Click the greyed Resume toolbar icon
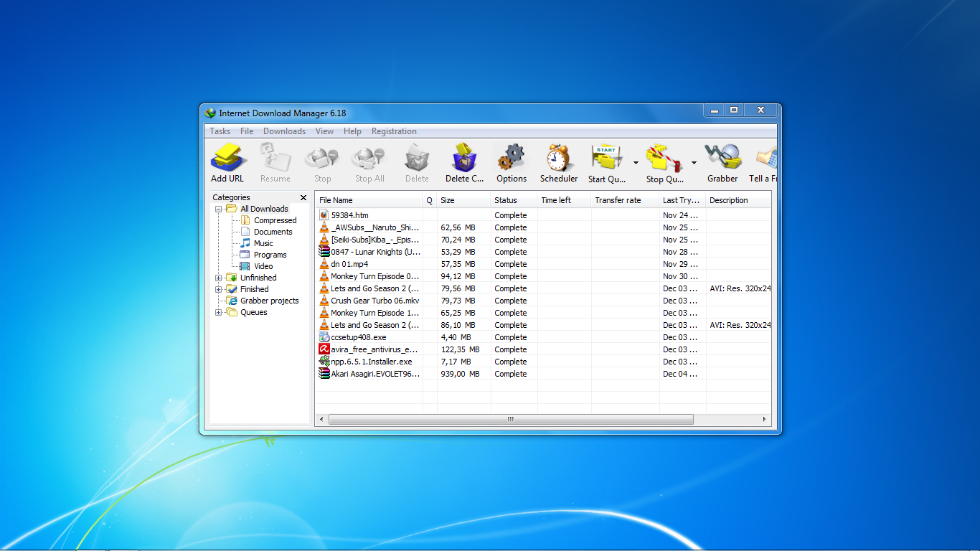Screen dimensions: 980x551 (x=275, y=158)
